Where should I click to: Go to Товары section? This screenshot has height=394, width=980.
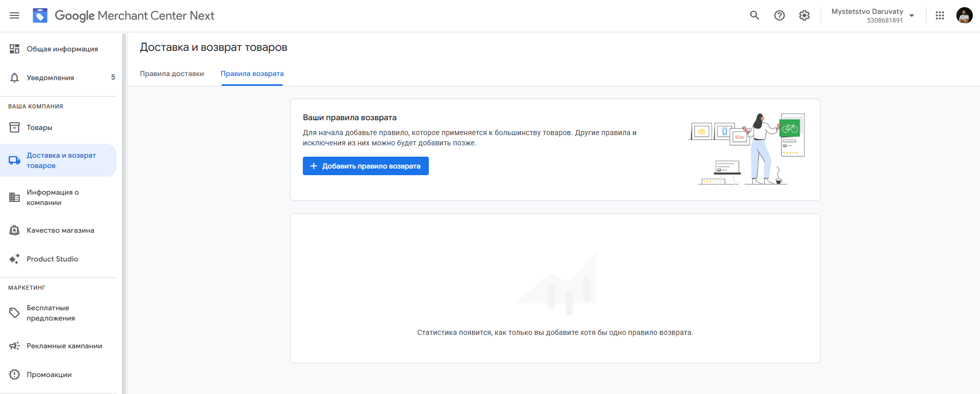tap(58, 127)
